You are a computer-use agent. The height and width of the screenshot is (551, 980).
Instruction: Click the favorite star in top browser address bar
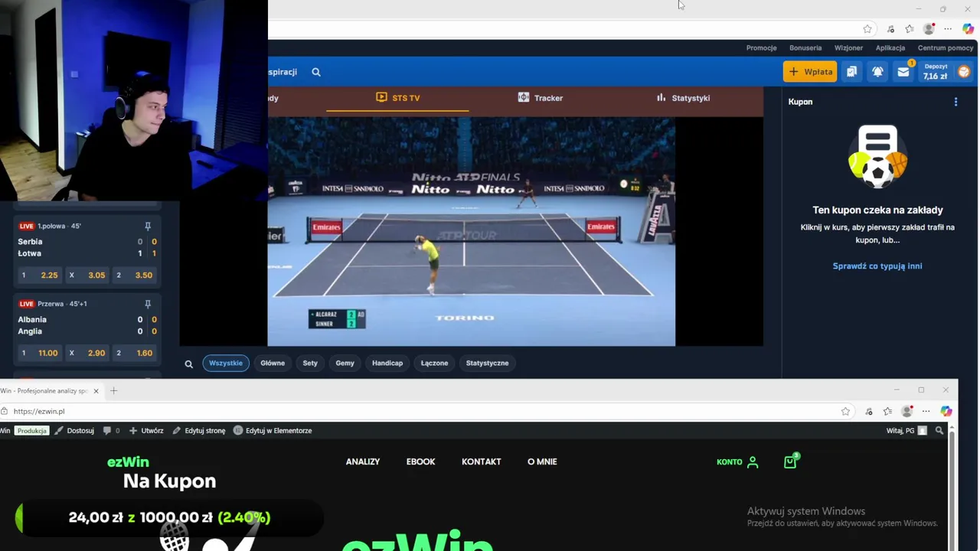[867, 29]
